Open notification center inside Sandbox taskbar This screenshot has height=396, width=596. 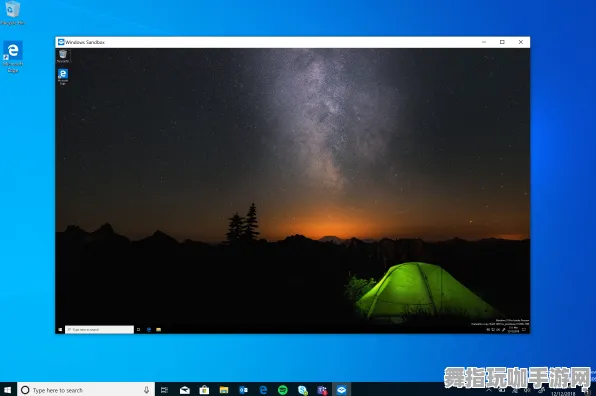524,329
